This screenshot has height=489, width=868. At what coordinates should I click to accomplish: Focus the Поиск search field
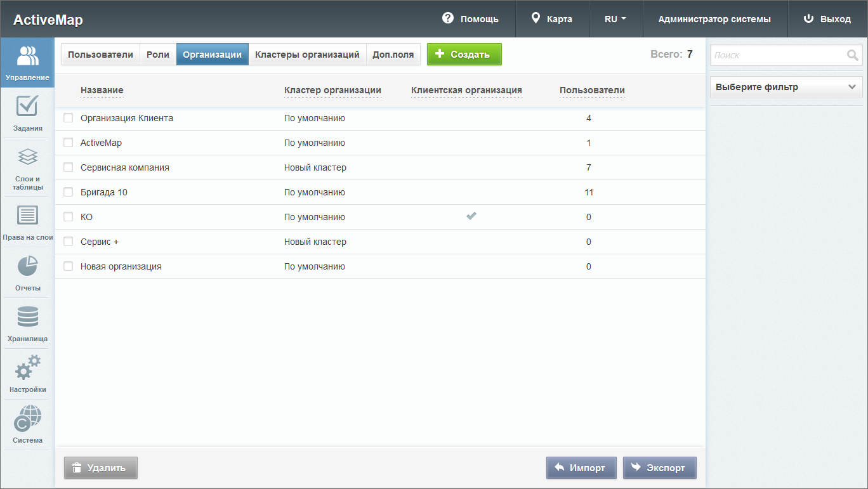(778, 55)
